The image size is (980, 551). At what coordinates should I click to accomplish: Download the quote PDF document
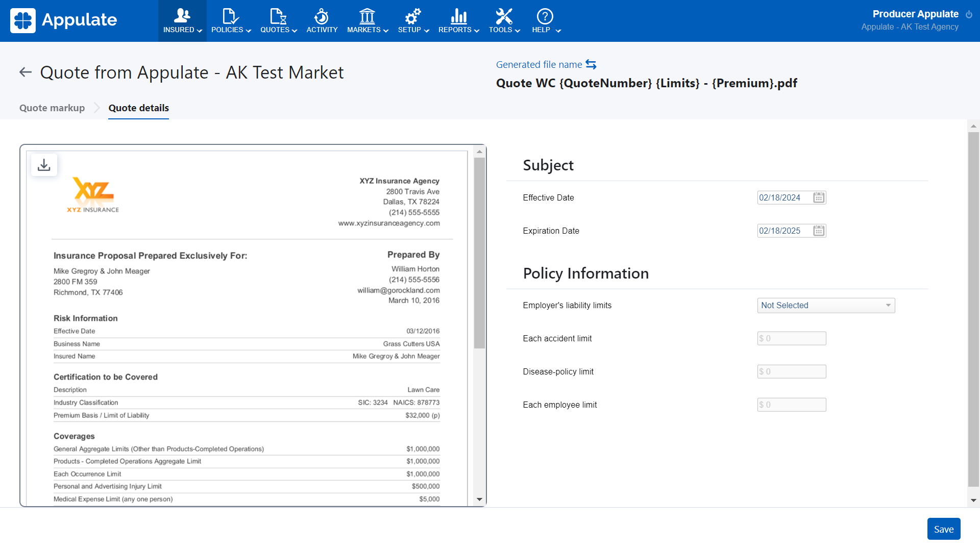point(44,165)
